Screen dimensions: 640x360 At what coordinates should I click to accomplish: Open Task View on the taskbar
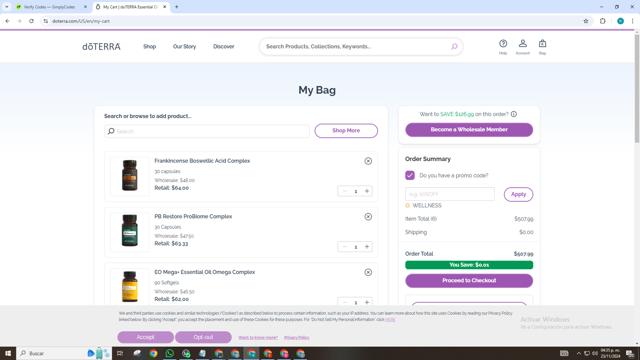tap(120, 353)
